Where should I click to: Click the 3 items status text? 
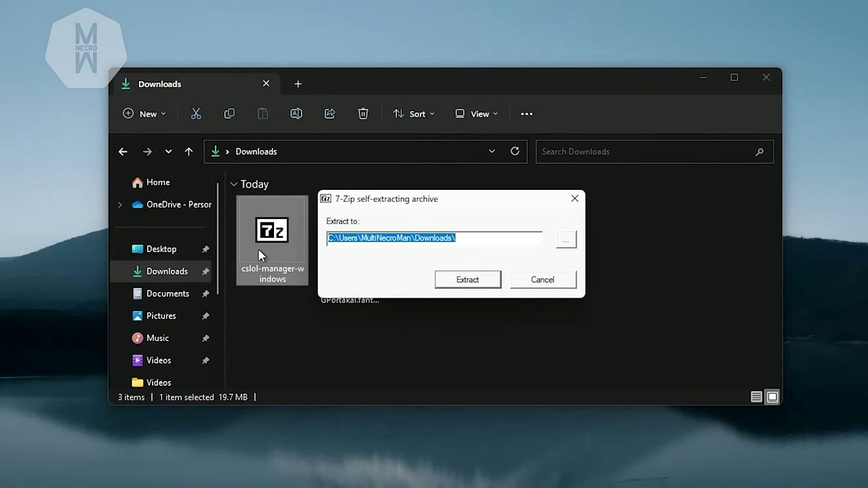[131, 397]
